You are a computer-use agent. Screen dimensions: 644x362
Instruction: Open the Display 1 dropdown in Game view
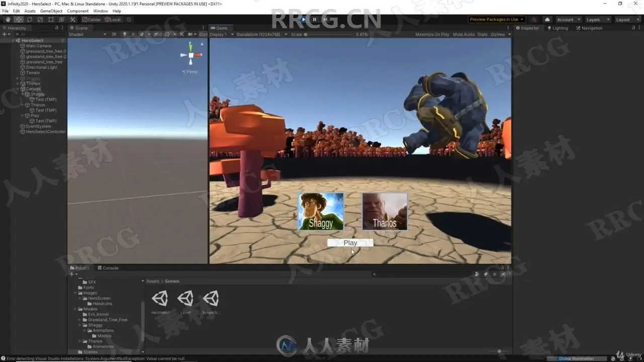point(220,34)
